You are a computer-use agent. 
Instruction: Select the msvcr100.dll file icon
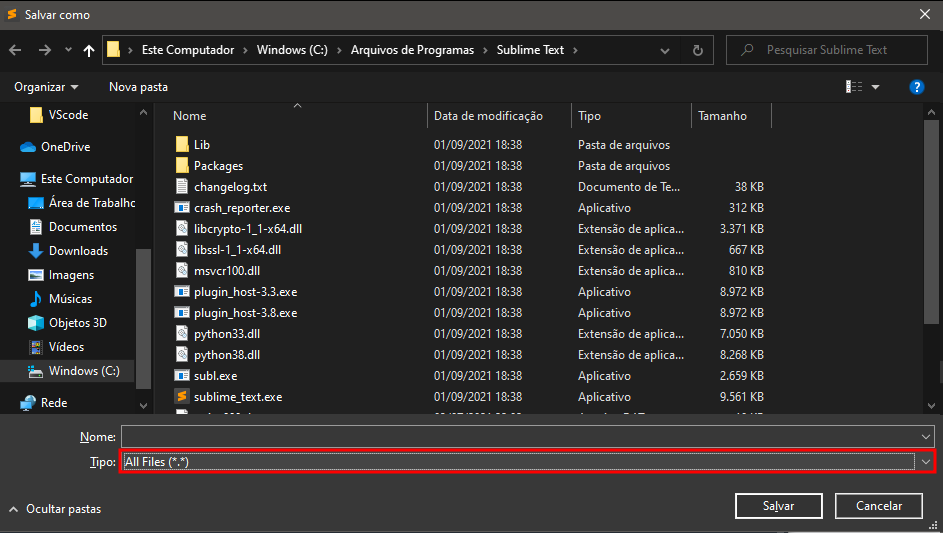click(x=182, y=271)
